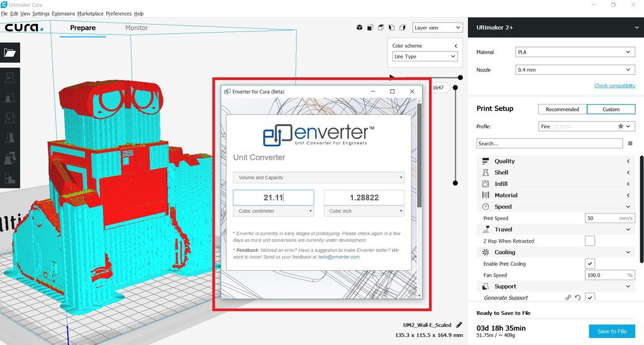The height and width of the screenshot is (345, 644).
Task: Click the Check compatibility link
Action: click(614, 85)
